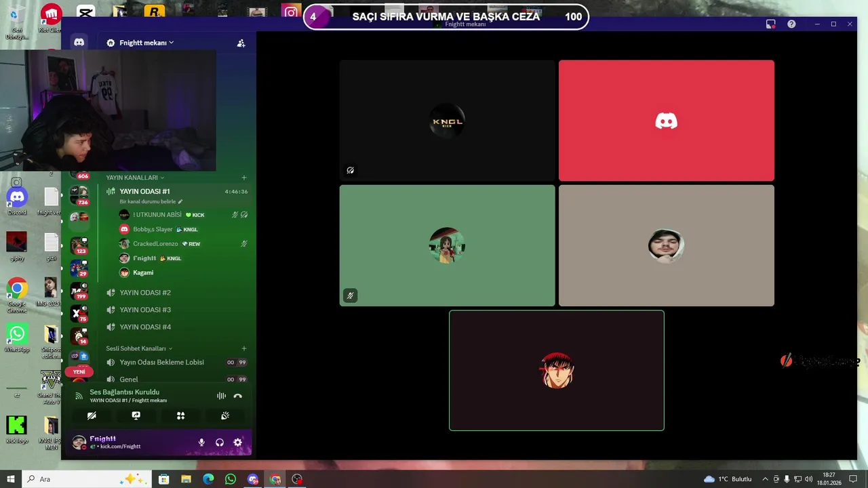868x488 pixels.
Task: Collapse the YAYIN KANALLARI category
Action: pos(134,178)
